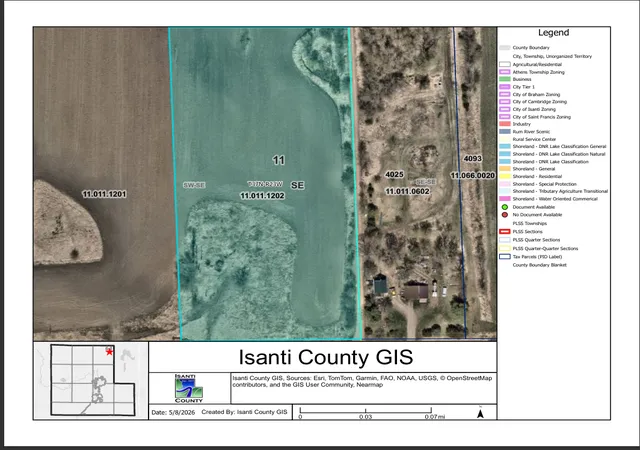Click the Water Oriented Commercial pink swatch

(x=505, y=199)
